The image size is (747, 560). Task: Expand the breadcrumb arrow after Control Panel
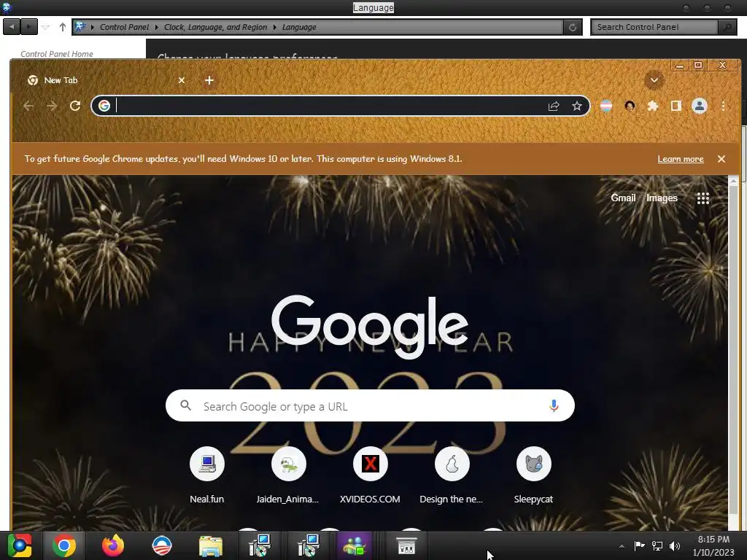[x=156, y=27]
